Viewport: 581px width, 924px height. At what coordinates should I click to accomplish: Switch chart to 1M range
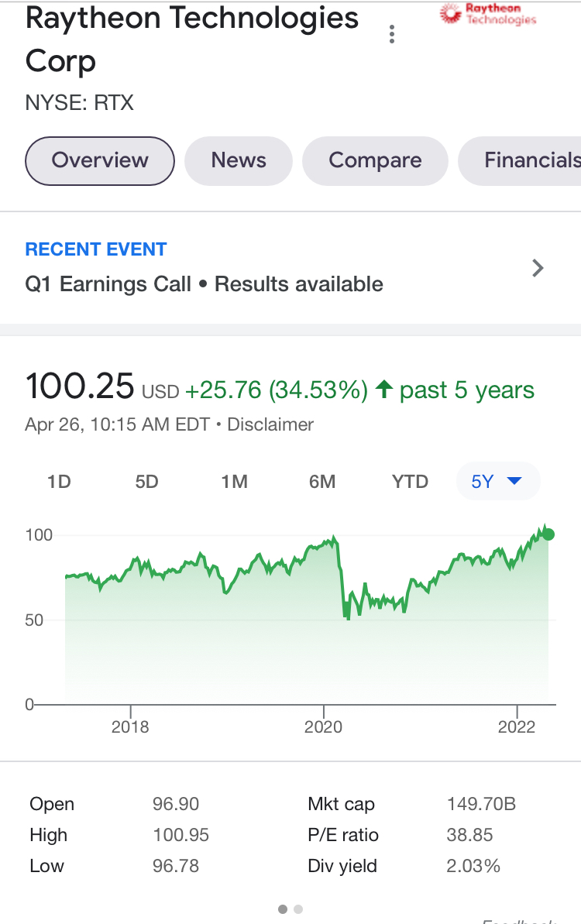234,482
